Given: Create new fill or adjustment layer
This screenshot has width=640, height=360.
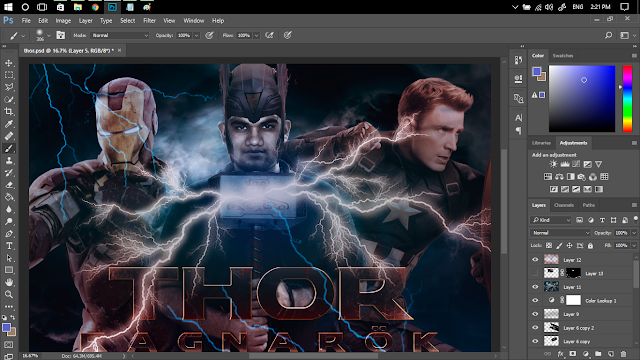Looking at the screenshot, I should click(586, 354).
